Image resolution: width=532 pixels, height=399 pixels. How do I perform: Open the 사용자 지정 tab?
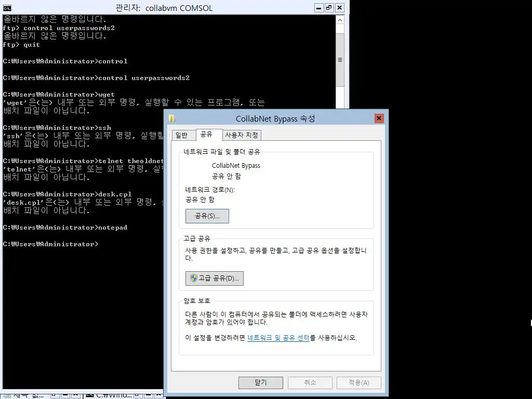point(242,135)
